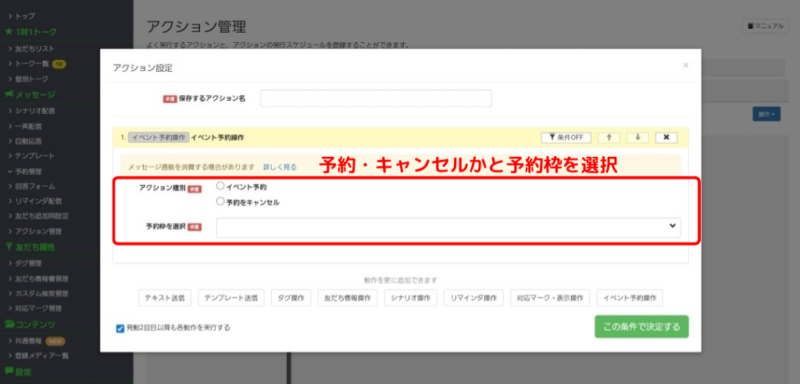Viewport: 800px width, 384px height.
Task: Open トーク一覧 in the sidebar
Action: coord(33,64)
